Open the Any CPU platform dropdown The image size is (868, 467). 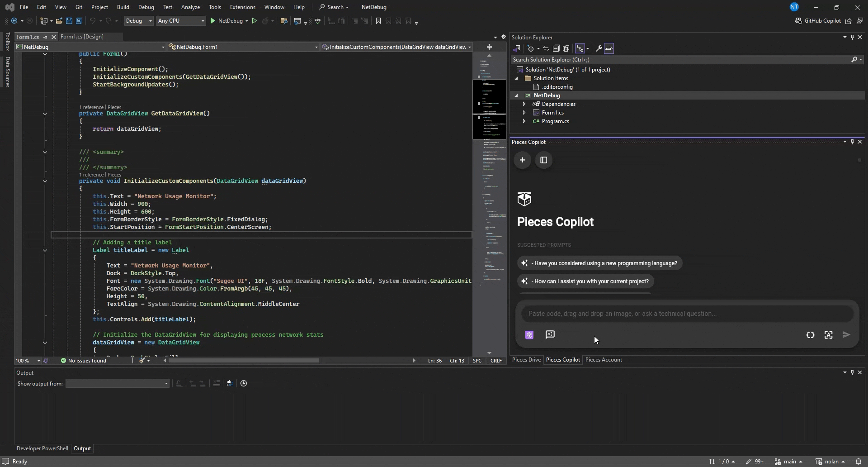tap(181, 21)
